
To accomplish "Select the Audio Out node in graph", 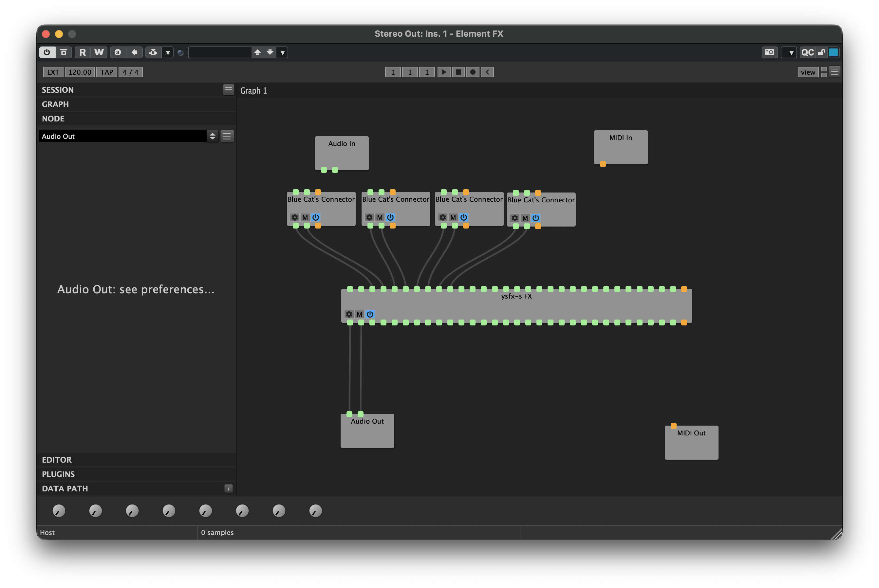I will tap(367, 431).
